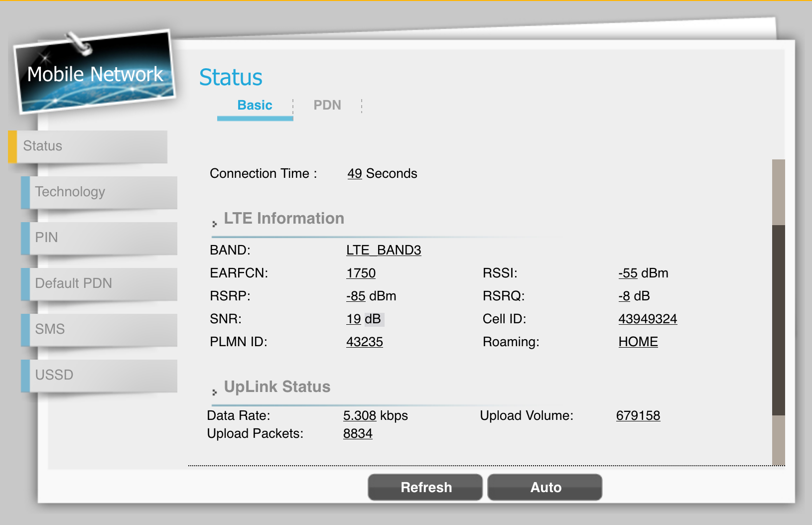This screenshot has height=525, width=812.
Task: Click the dark vertical scrollbar thumb
Action: (778, 319)
